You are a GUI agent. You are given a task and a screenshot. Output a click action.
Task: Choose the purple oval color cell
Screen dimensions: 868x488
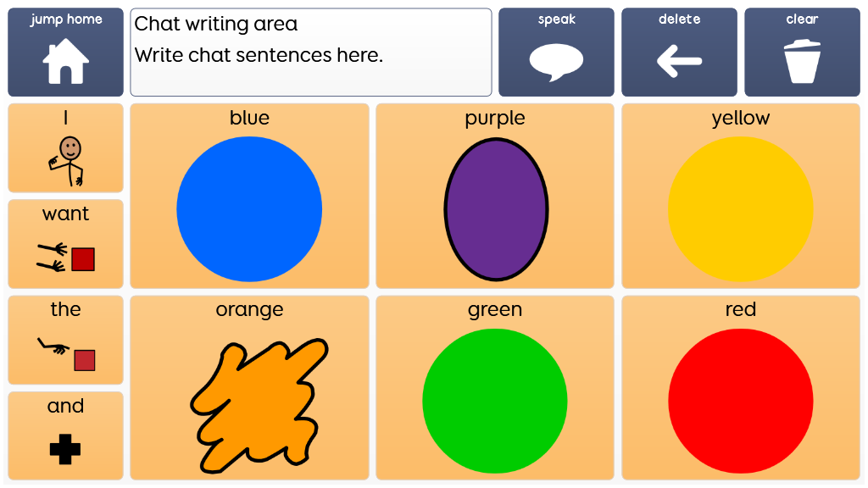click(x=495, y=196)
